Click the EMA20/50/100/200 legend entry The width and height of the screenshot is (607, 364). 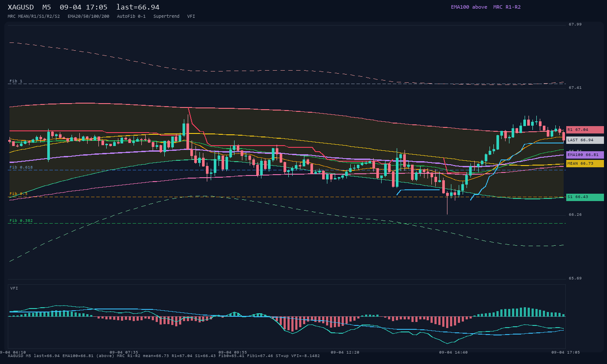point(88,16)
